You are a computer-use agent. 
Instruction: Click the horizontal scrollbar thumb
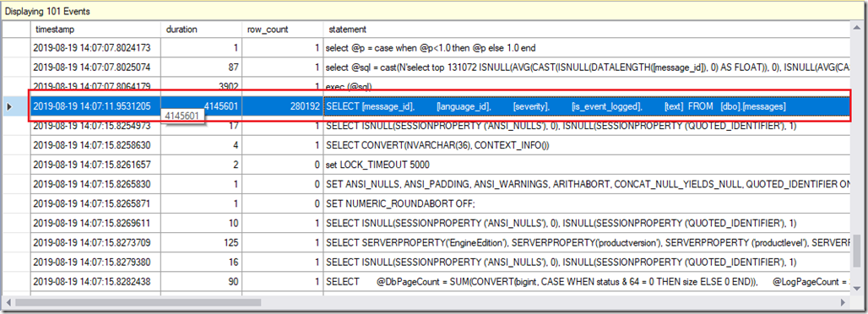point(138,302)
